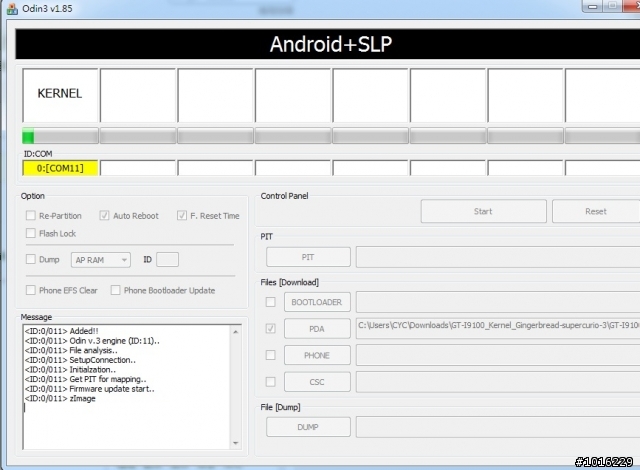Click the Odin3 app icon in title bar

pyautogui.click(x=12, y=9)
